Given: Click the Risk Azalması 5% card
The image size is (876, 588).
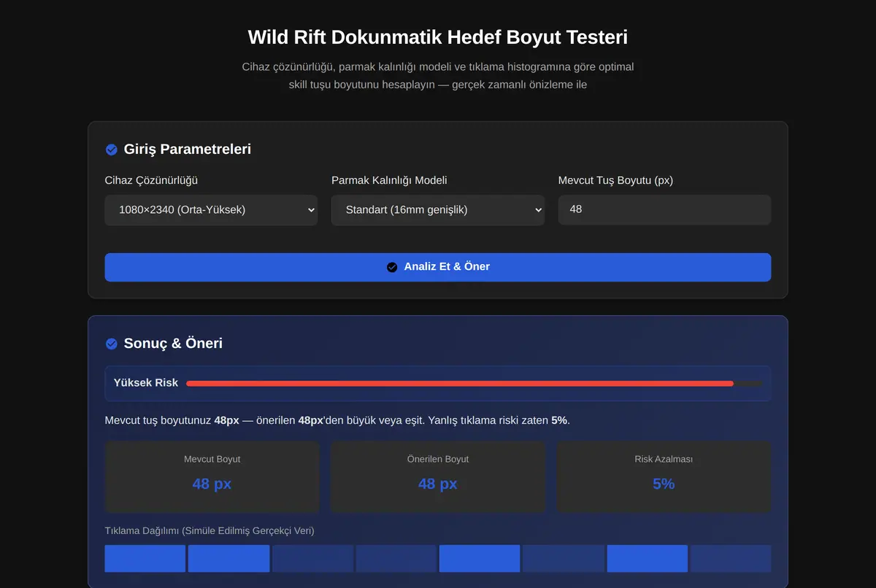Looking at the screenshot, I should point(664,476).
